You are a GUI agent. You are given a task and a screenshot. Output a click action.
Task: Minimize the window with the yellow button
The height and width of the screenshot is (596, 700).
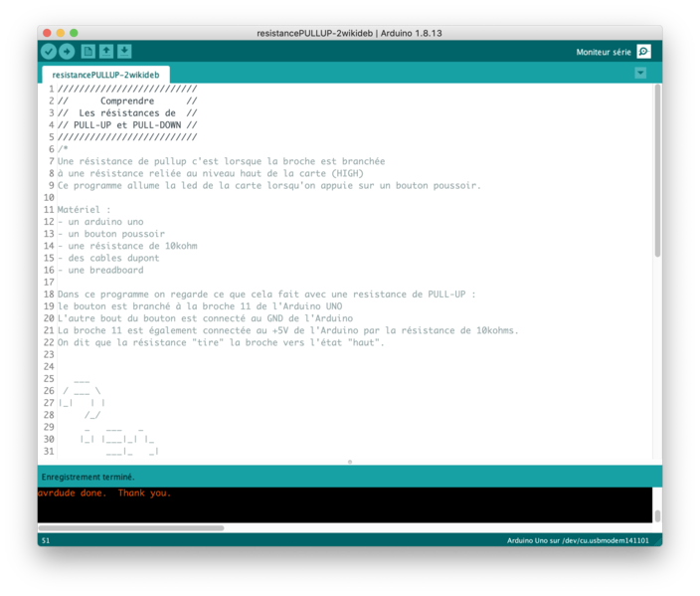tap(60, 33)
